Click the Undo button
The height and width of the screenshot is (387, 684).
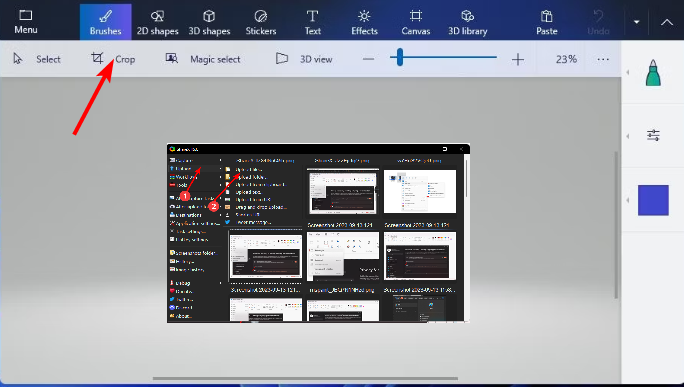point(598,22)
